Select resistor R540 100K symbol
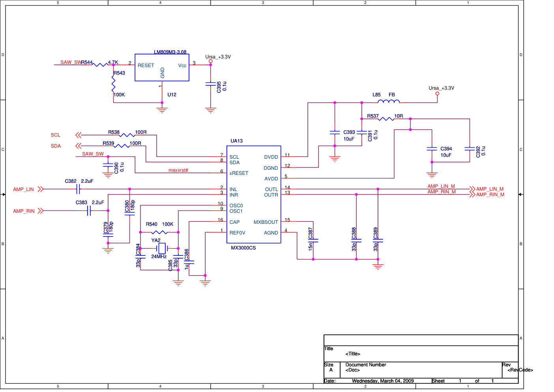The image size is (554, 392). [x=159, y=232]
